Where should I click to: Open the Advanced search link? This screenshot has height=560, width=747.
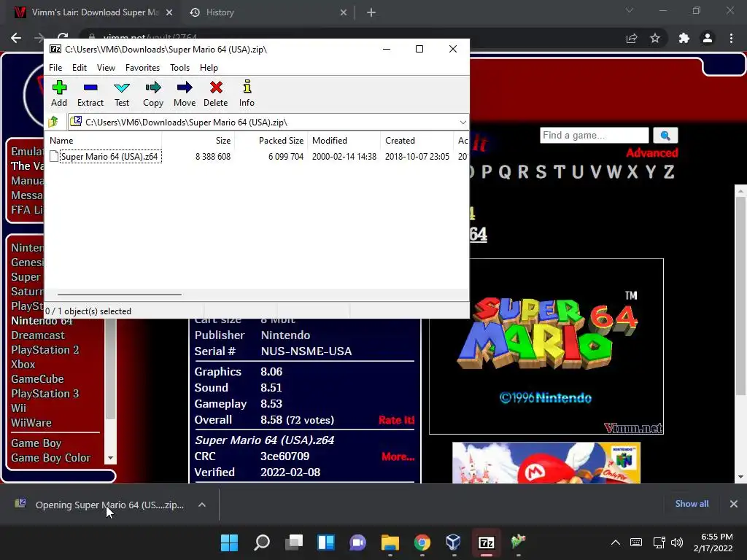point(651,153)
